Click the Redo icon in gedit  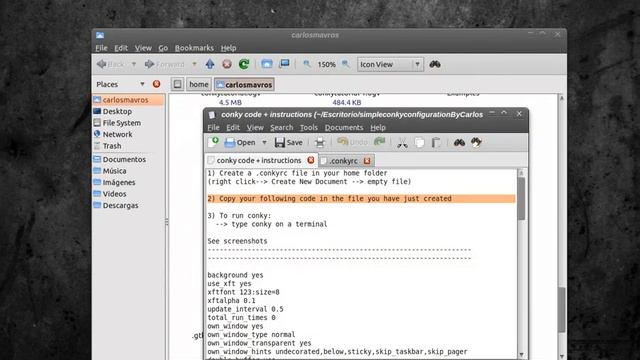pyautogui.click(x=380, y=142)
